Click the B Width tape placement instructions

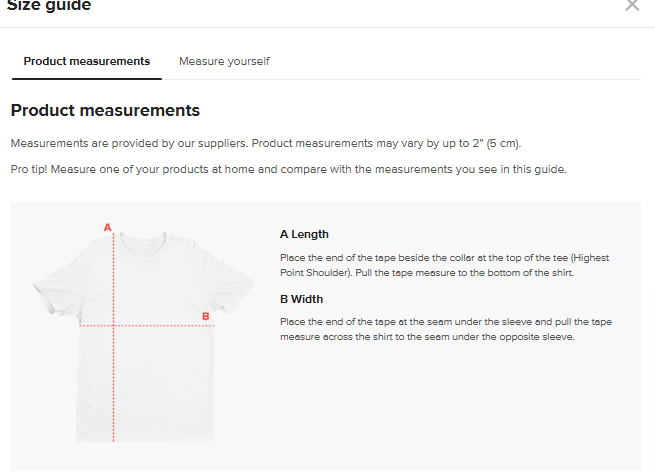[x=444, y=329]
